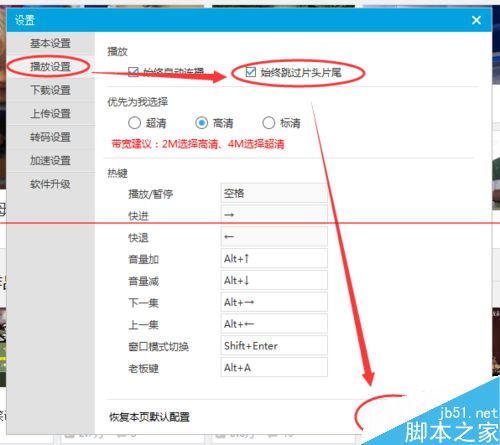The height and width of the screenshot is (445, 500).
Task: Select the 标清 quality radio button
Action: [269, 123]
